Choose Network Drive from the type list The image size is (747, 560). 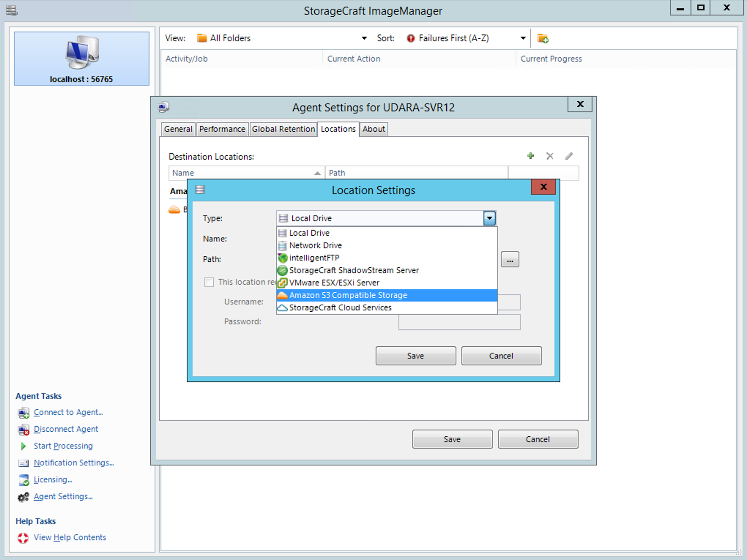(387, 245)
